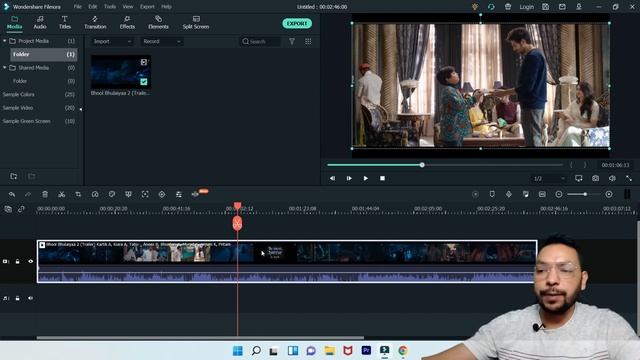The height and width of the screenshot is (360, 640).
Task: Filter media using funnel icon
Action: pyautogui.click(x=292, y=41)
